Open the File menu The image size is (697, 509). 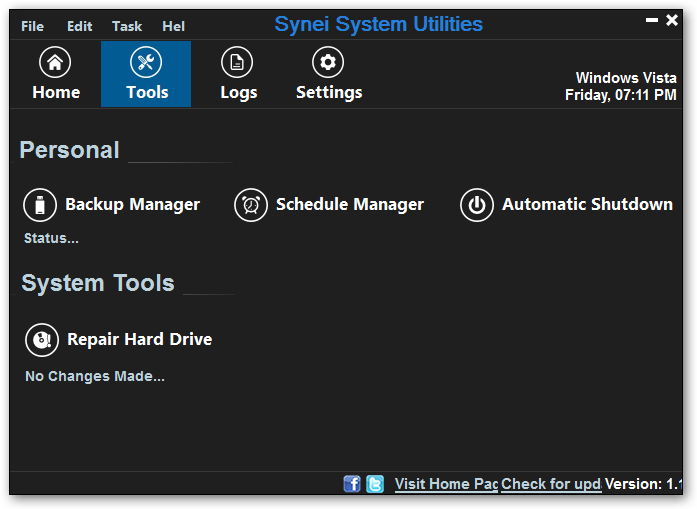pyautogui.click(x=32, y=27)
